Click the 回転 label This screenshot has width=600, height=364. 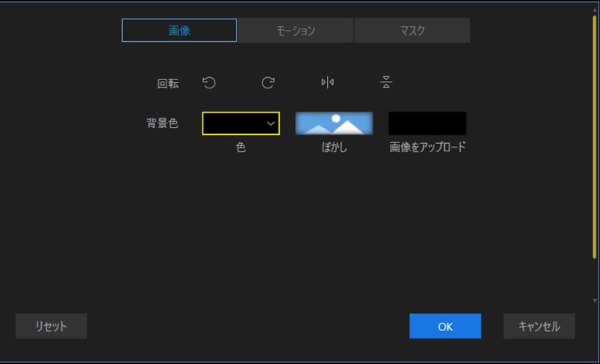click(168, 83)
